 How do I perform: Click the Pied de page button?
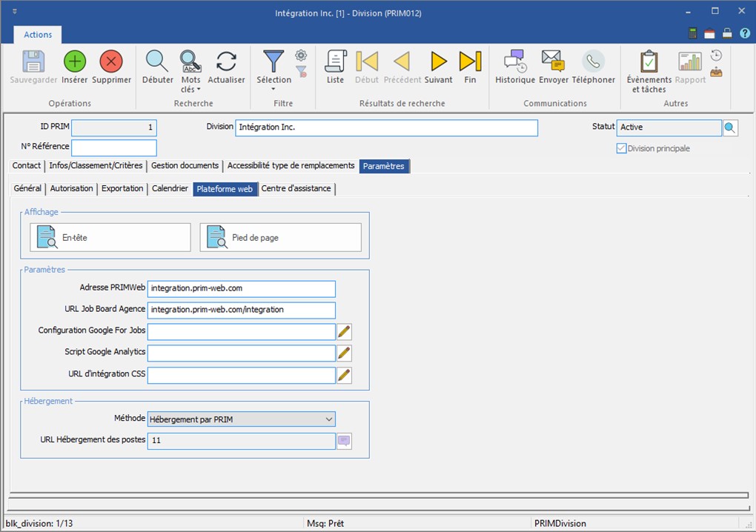(x=280, y=238)
